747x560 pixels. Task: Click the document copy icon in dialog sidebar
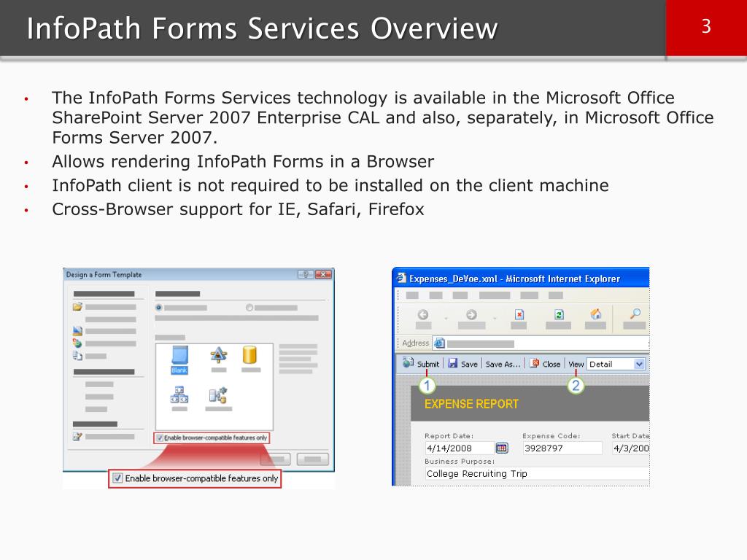pos(77,355)
